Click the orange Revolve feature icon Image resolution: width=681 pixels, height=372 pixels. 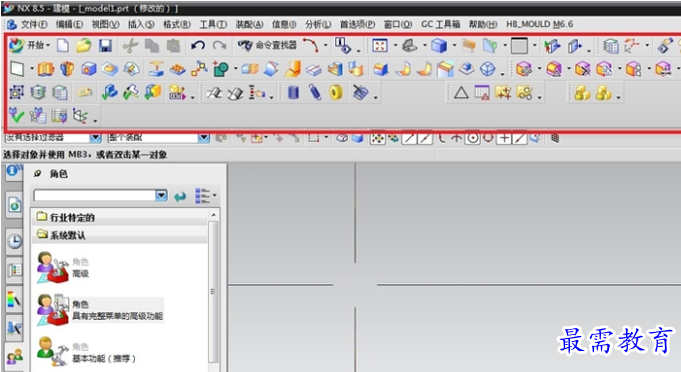[x=67, y=69]
